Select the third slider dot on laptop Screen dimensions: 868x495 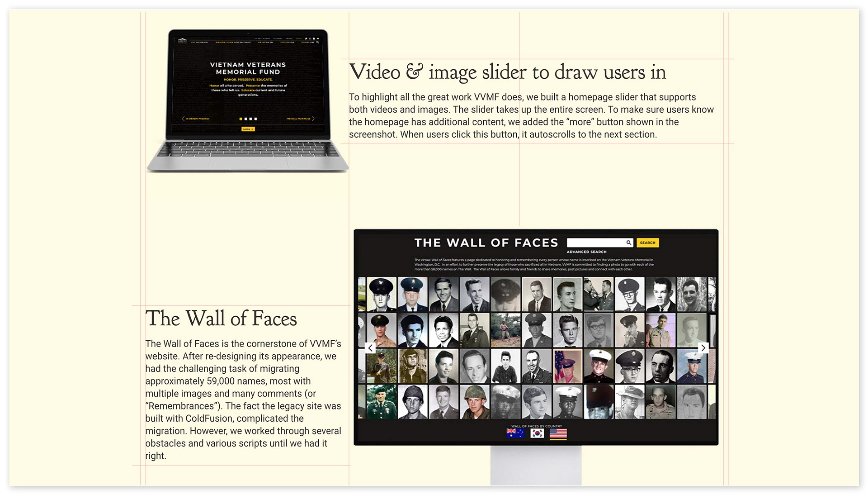point(250,119)
